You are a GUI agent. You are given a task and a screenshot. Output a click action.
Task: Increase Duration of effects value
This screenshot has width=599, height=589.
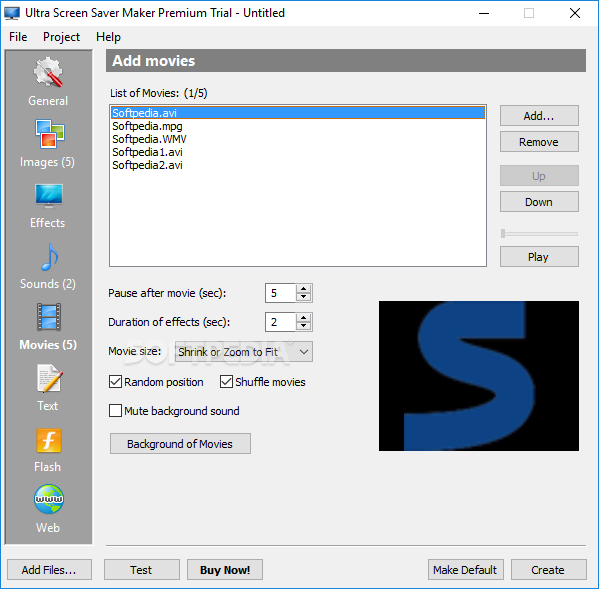click(304, 317)
